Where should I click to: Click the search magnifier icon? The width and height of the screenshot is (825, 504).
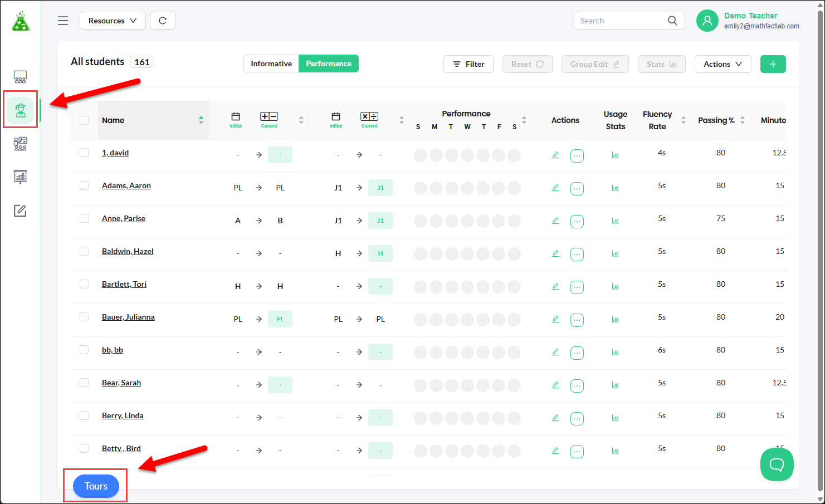tap(672, 21)
